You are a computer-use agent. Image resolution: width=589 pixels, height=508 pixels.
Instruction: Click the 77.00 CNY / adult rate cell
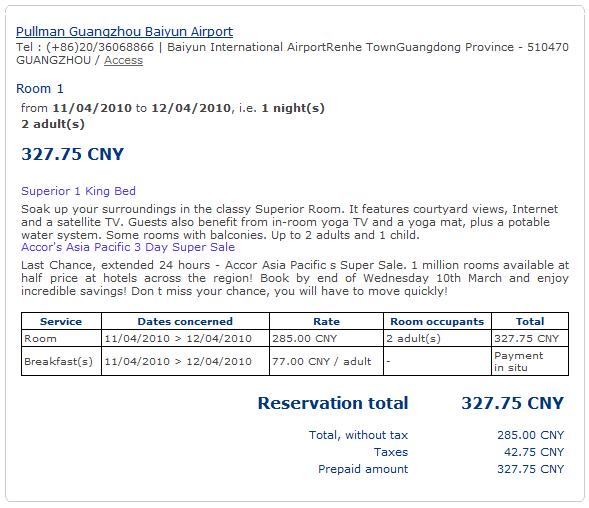coord(326,361)
